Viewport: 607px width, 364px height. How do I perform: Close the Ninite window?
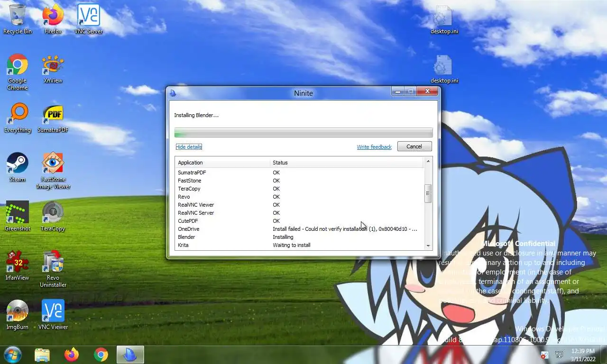point(427,91)
